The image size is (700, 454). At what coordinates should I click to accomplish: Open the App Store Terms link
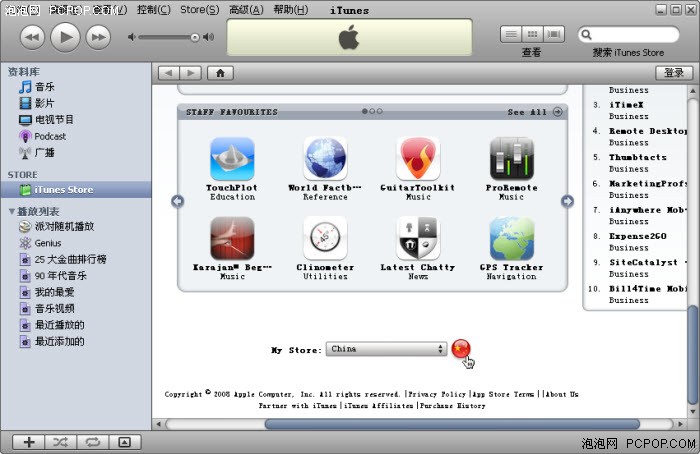tap(503, 394)
